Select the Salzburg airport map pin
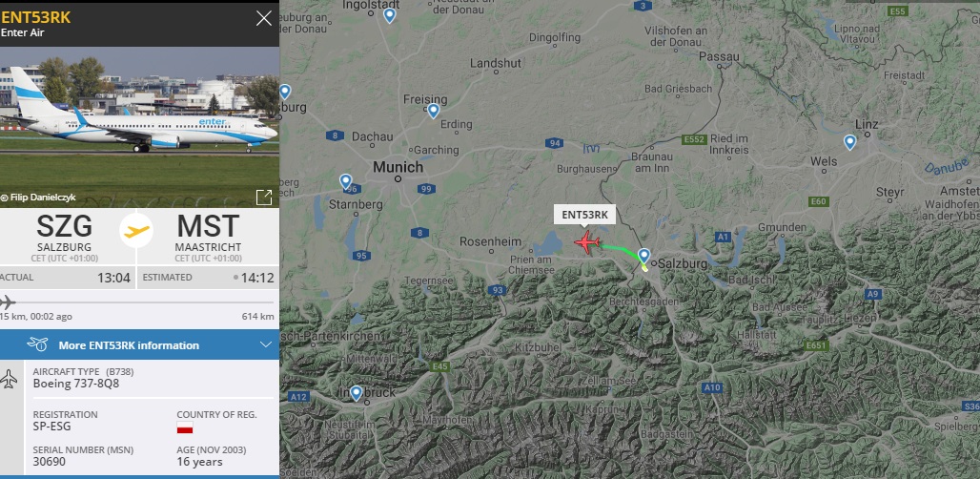This screenshot has width=980, height=479. (643, 257)
